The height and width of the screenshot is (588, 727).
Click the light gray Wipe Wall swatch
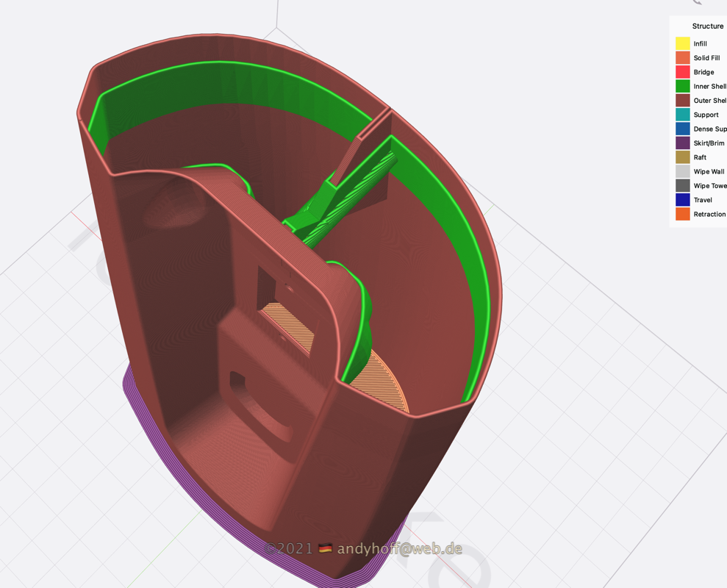[683, 172]
